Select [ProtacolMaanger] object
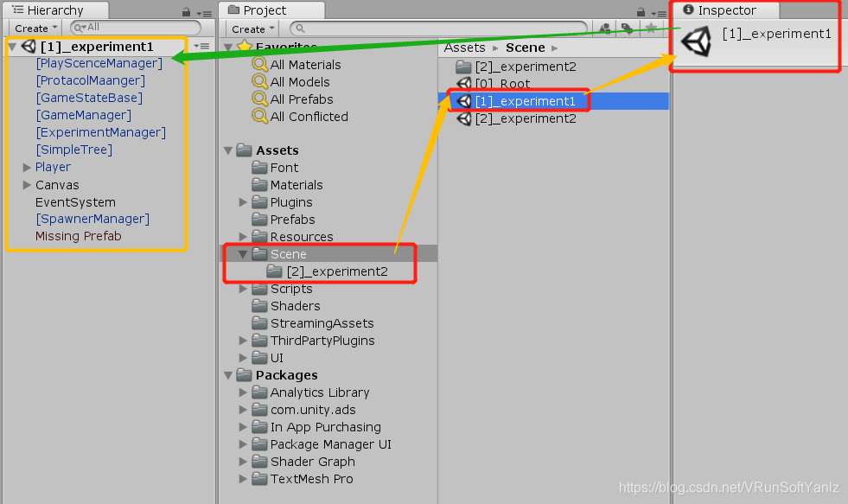This screenshot has height=504, width=848. [90, 80]
